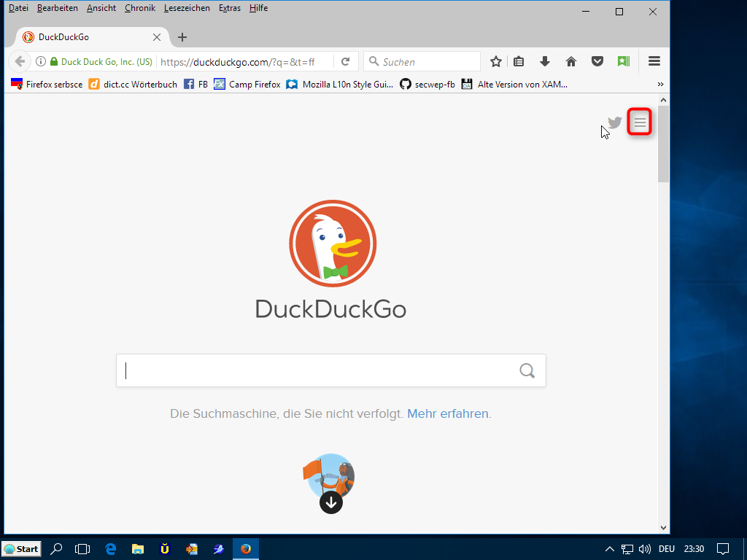747x560 pixels.
Task: Click the astronaut flag illustration
Action: click(x=329, y=475)
